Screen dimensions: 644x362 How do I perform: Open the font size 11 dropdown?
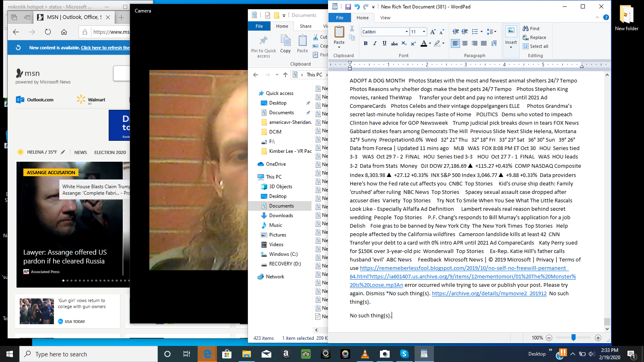click(424, 32)
